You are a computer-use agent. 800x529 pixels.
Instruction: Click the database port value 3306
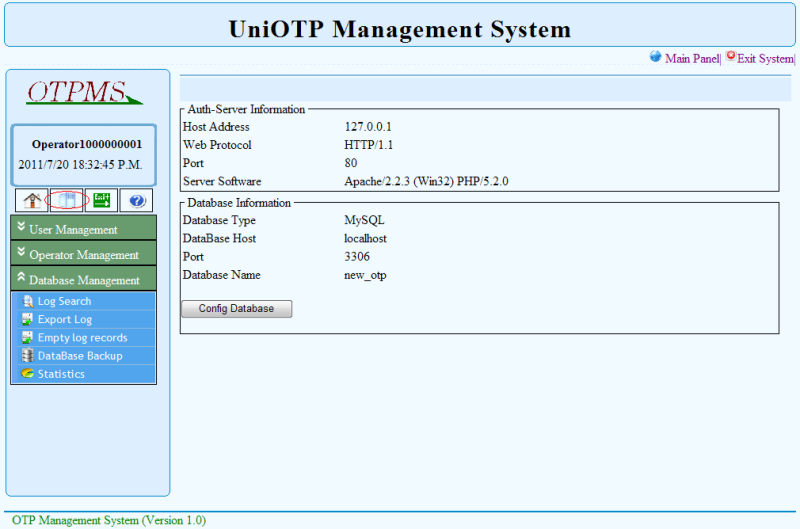coord(357,257)
